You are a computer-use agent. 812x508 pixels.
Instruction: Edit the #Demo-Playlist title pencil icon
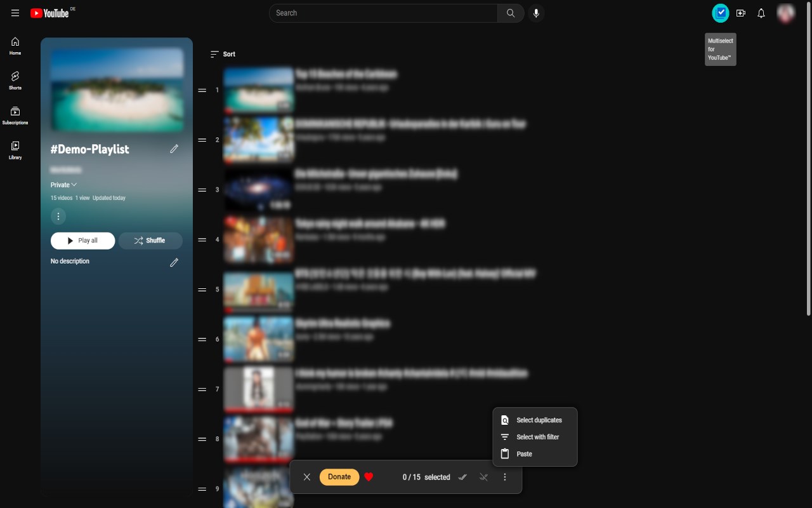174,149
